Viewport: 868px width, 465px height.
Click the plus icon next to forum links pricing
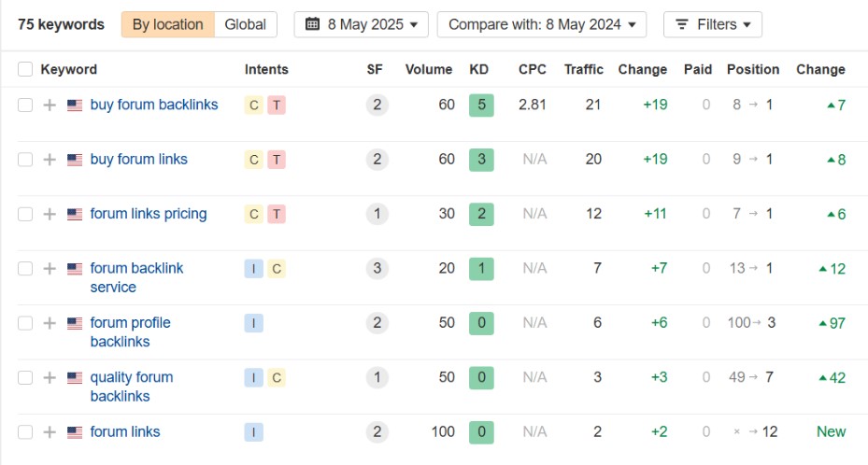pyautogui.click(x=50, y=214)
